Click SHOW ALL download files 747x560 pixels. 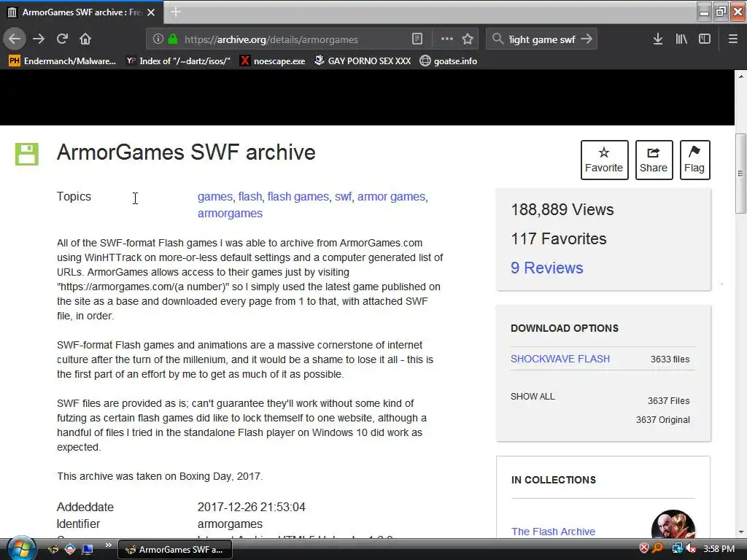[x=533, y=396]
